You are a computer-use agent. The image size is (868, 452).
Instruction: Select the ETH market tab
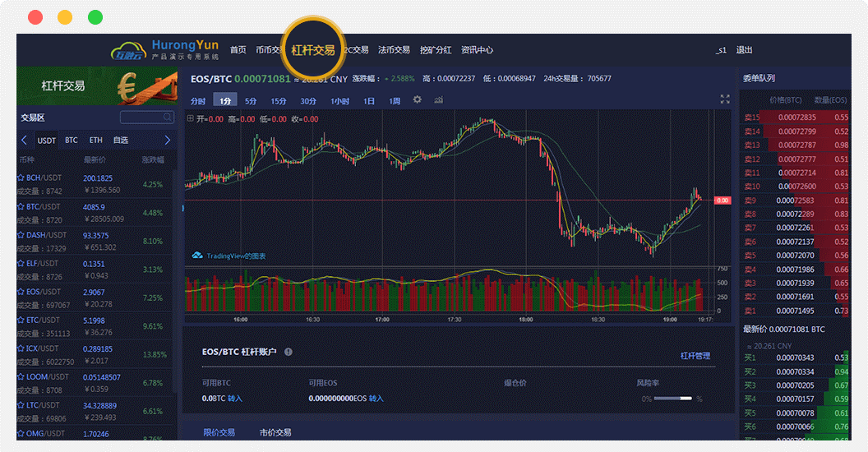pos(96,140)
